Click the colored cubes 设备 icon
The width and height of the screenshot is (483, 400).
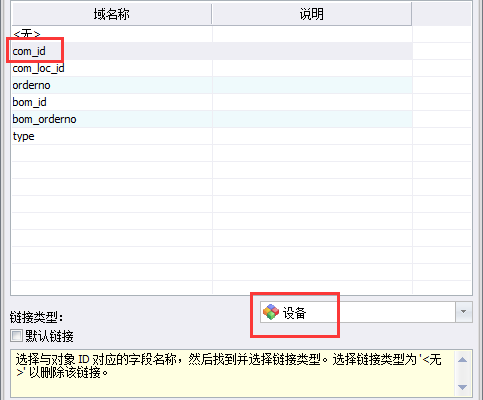[x=271, y=312]
